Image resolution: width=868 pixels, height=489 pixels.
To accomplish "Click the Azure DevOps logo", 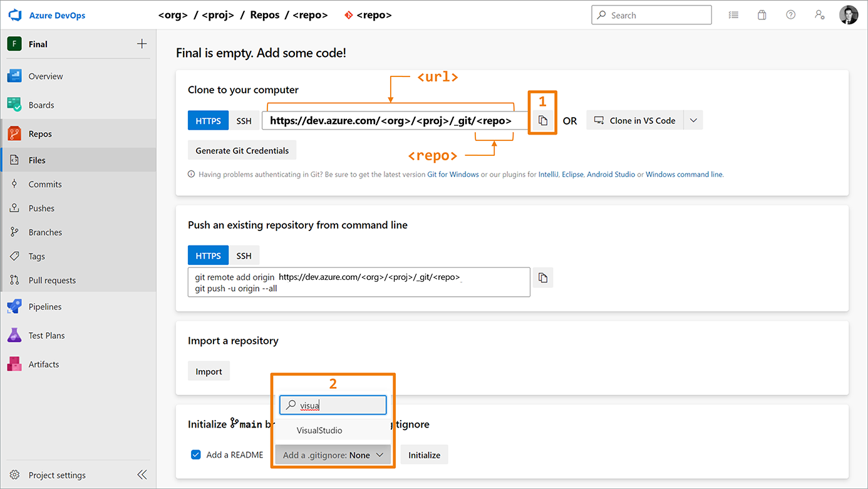I will [15, 15].
